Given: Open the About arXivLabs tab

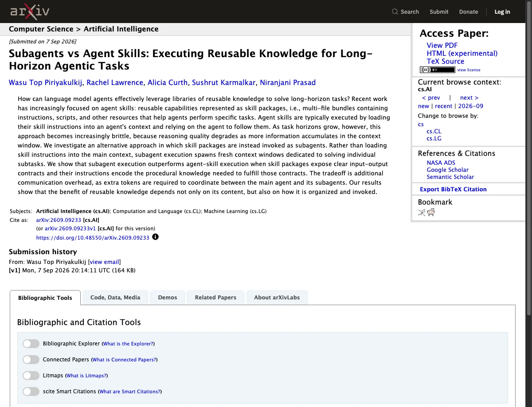Looking at the screenshot, I should (277, 298).
